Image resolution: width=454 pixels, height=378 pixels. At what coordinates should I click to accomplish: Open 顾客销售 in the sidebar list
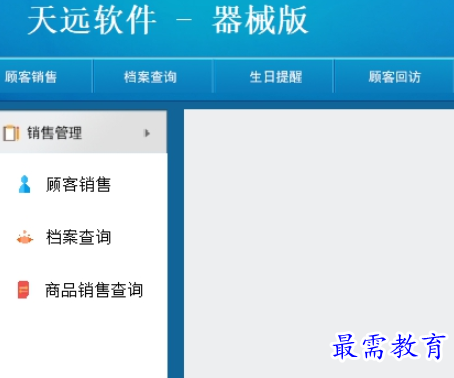point(78,184)
